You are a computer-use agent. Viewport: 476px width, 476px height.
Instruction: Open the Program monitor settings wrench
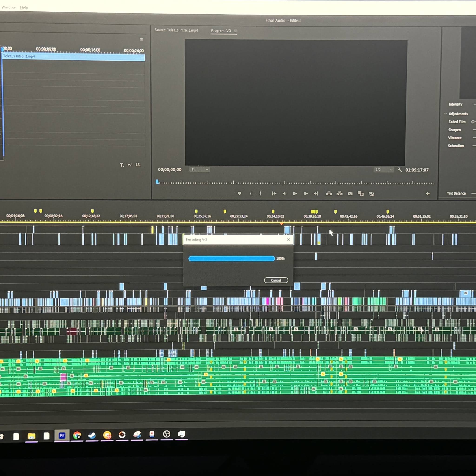point(400,170)
